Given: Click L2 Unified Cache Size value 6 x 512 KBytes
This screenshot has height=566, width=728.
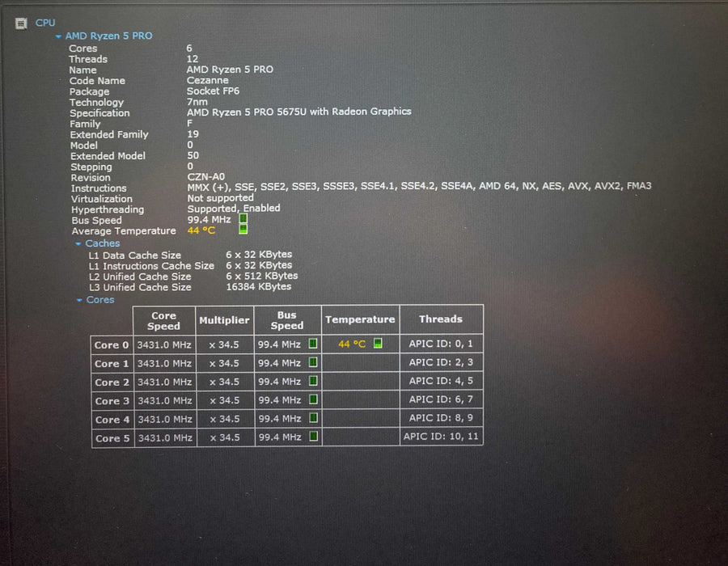Looking at the screenshot, I should point(262,276).
